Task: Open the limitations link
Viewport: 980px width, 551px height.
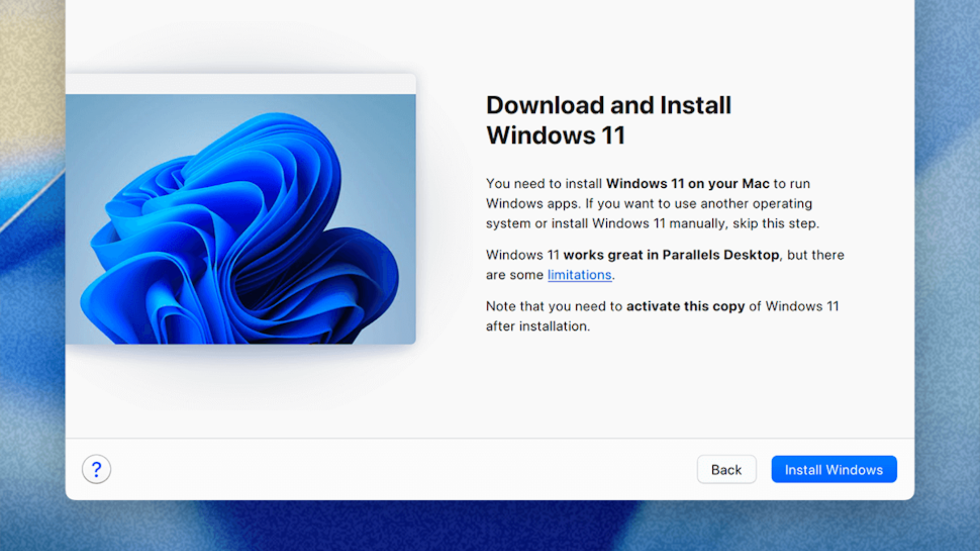Action: (x=579, y=275)
